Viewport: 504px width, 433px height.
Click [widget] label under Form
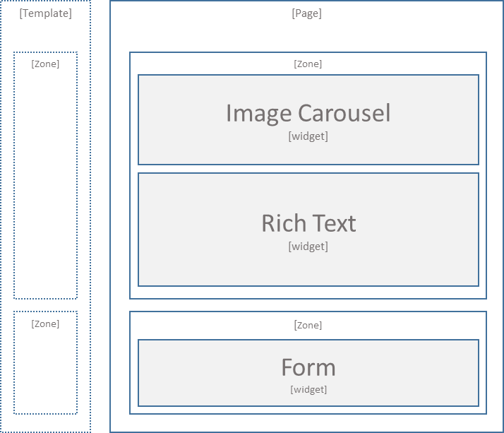(308, 390)
